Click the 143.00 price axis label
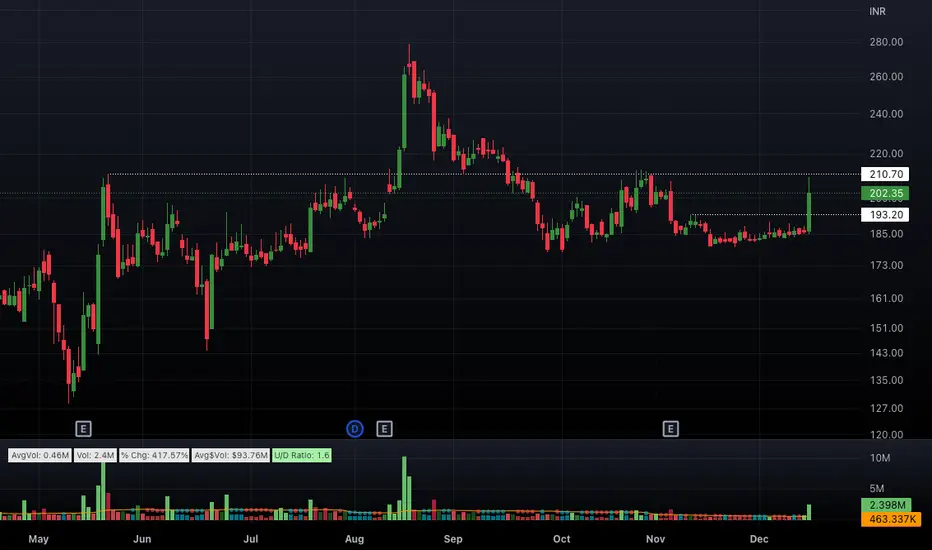Screen dimensions: 932x550 [x=886, y=353]
